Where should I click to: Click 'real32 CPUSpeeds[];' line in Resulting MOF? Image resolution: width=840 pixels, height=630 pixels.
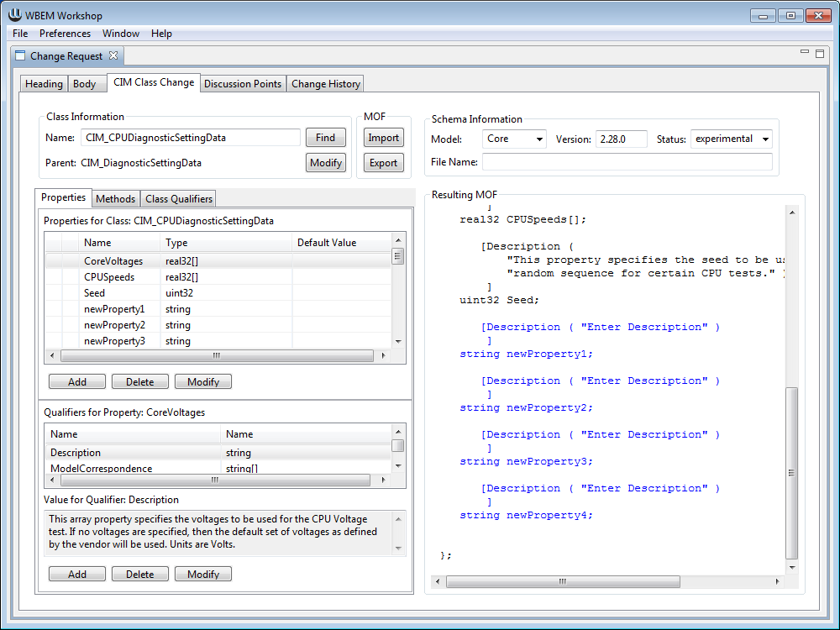coord(522,219)
